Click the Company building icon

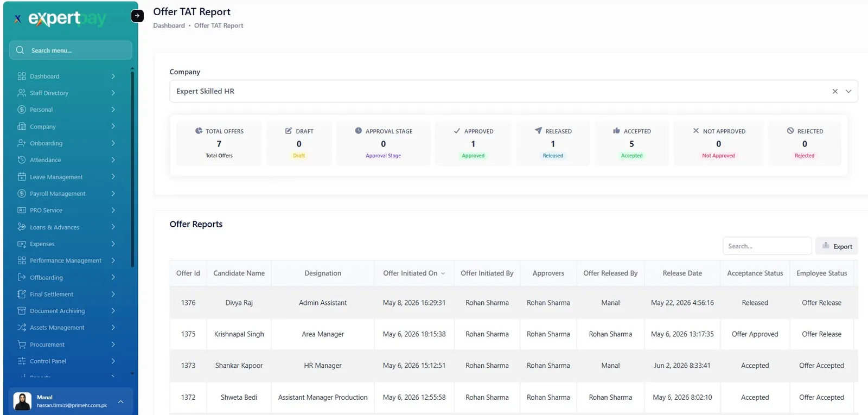pyautogui.click(x=22, y=126)
